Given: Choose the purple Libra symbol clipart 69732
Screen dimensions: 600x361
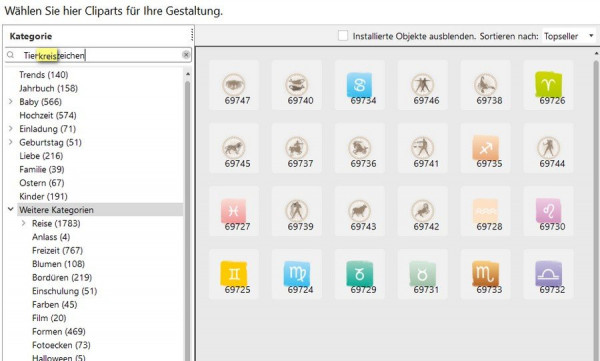Looking at the screenshot, I should tap(548, 274).
